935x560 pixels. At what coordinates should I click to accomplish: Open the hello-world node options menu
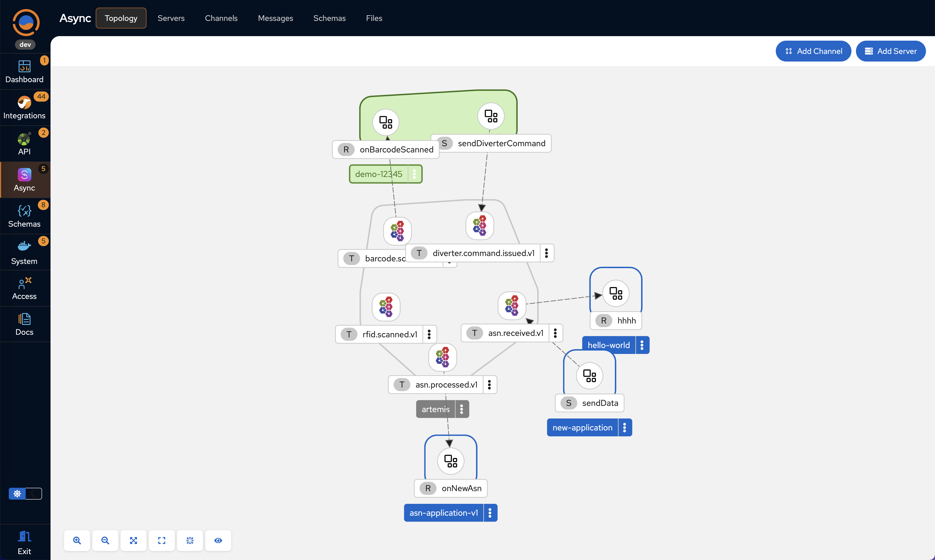coord(642,345)
